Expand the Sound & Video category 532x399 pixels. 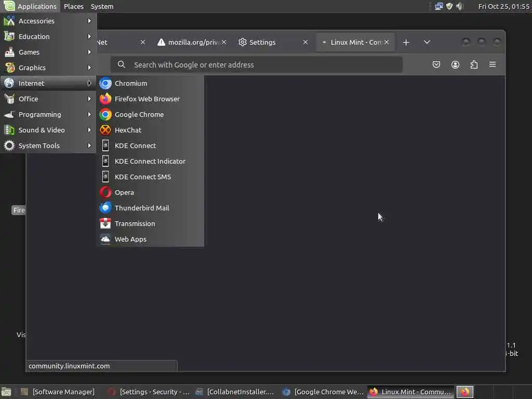(48, 130)
